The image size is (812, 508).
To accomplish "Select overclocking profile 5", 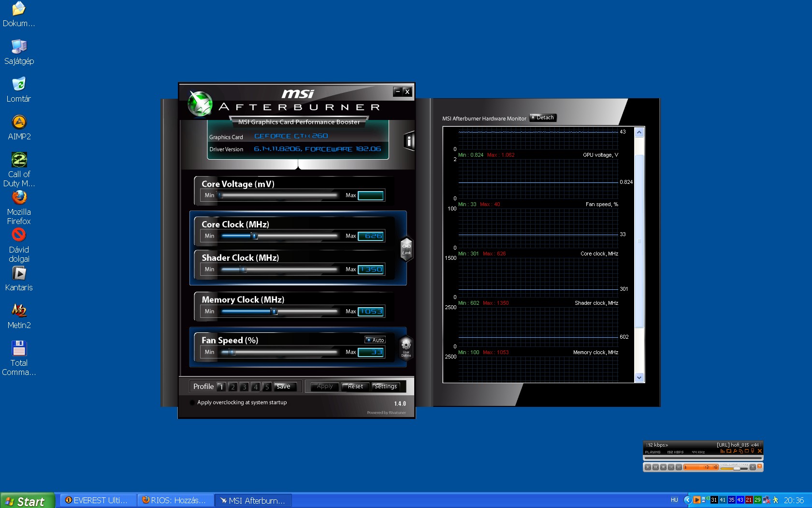I will click(x=267, y=387).
